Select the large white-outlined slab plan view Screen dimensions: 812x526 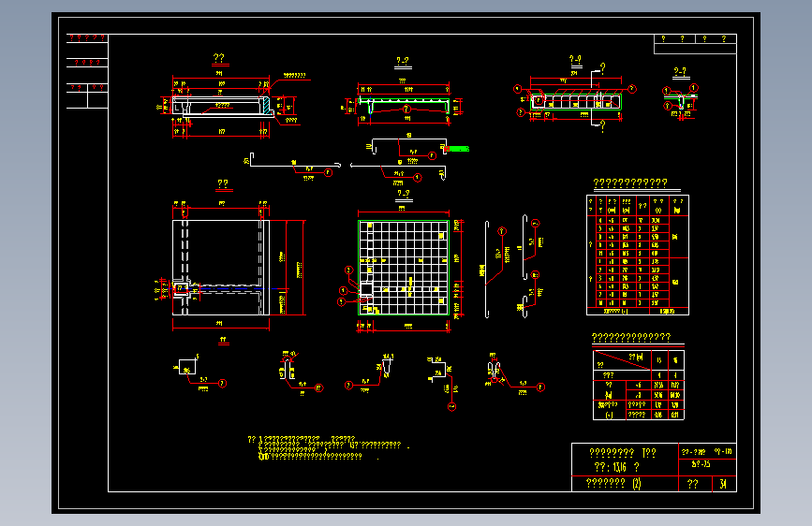(221, 267)
